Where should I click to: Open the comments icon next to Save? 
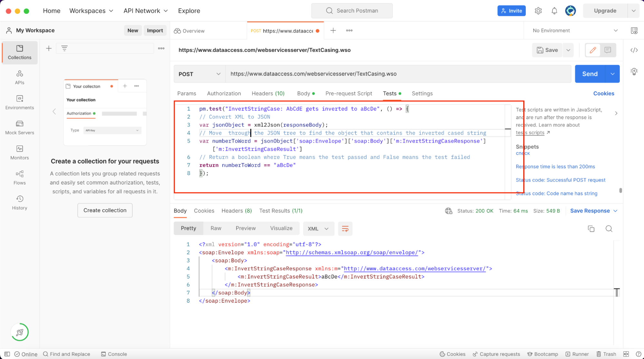pyautogui.click(x=608, y=50)
